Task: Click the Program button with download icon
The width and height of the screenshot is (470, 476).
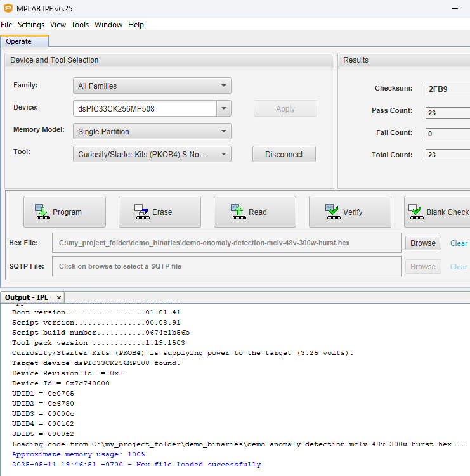Action: [x=65, y=212]
